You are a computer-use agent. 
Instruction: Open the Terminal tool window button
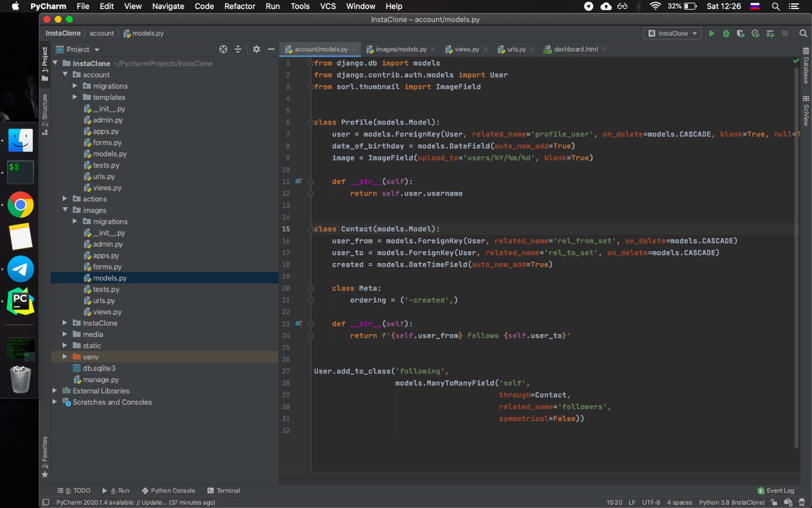pos(223,491)
